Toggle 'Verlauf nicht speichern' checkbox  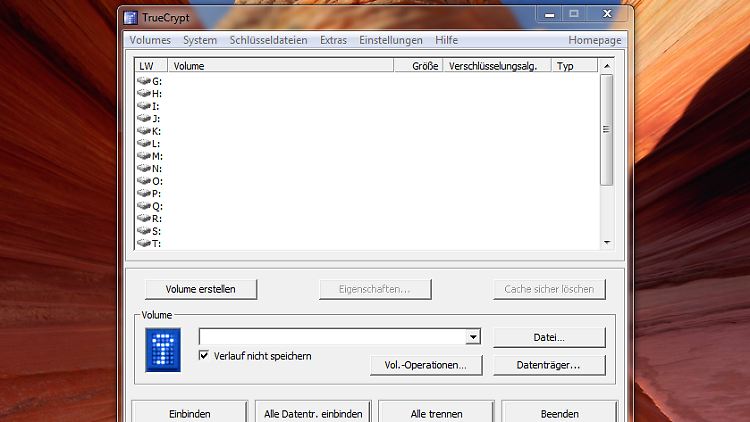click(x=205, y=355)
